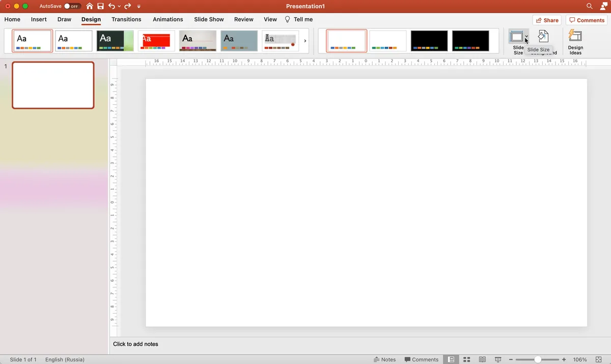Viewport: 611px width, 364px height.
Task: Fit slide to current window icon
Action: click(599, 359)
